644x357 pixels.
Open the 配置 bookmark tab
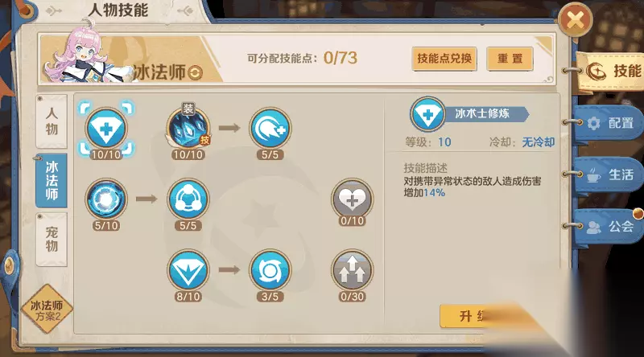coord(609,123)
